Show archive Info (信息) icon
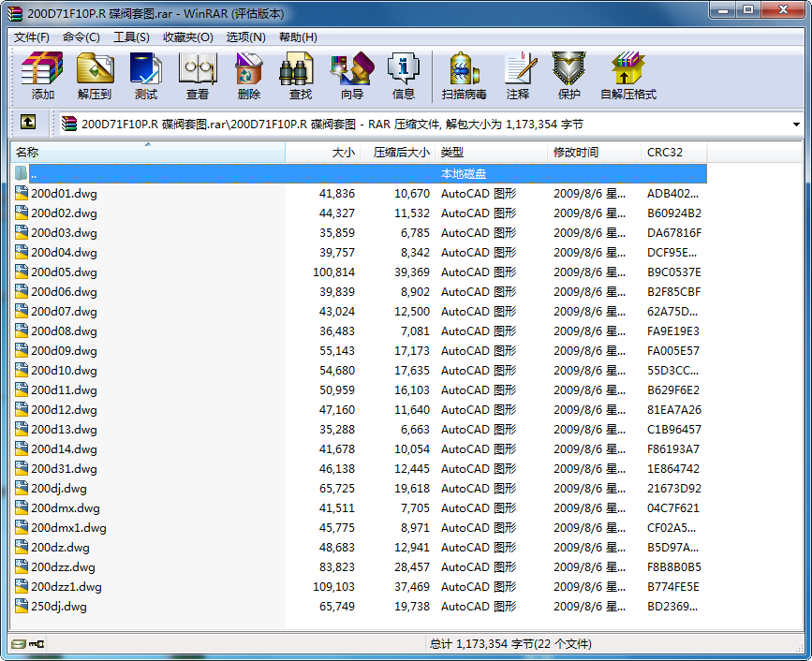812x661 pixels. click(404, 76)
